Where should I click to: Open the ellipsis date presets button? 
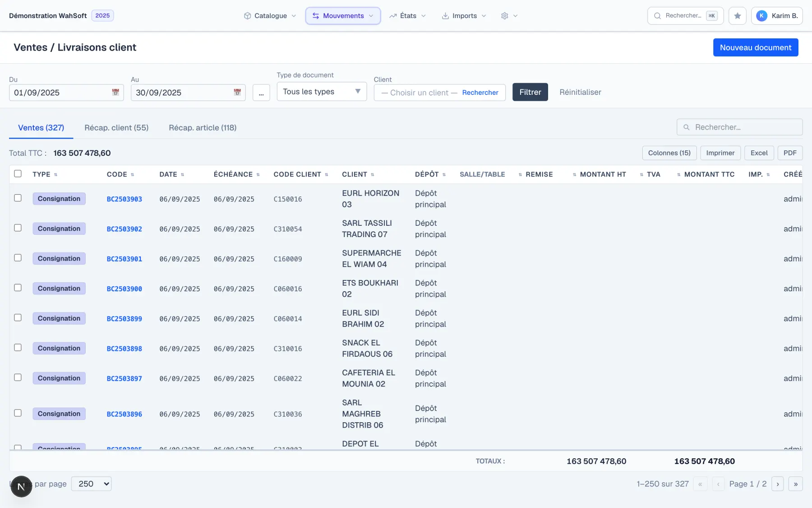click(261, 93)
